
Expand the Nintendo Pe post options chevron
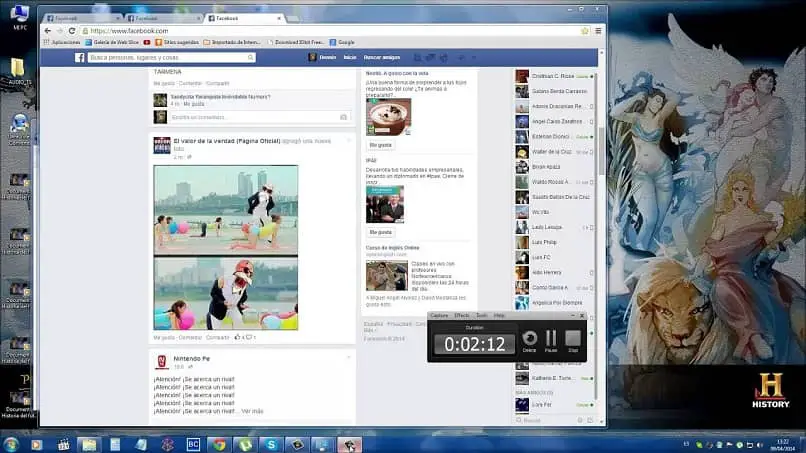(x=349, y=357)
